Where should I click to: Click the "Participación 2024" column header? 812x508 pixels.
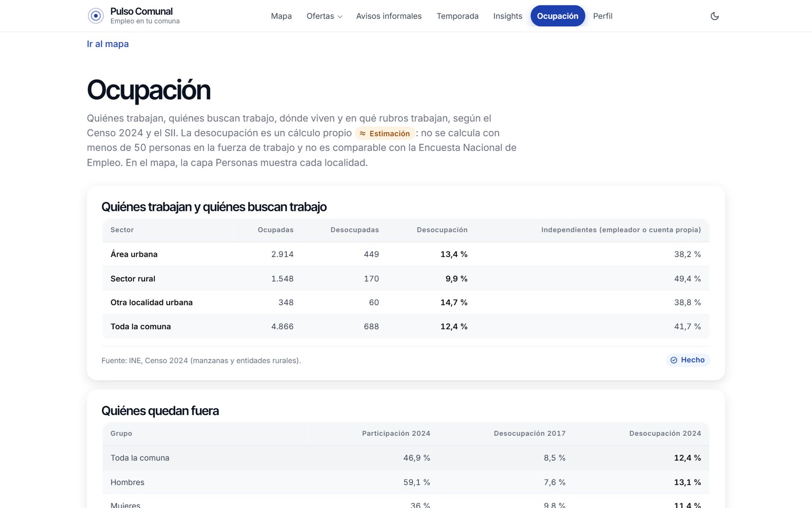pos(396,433)
